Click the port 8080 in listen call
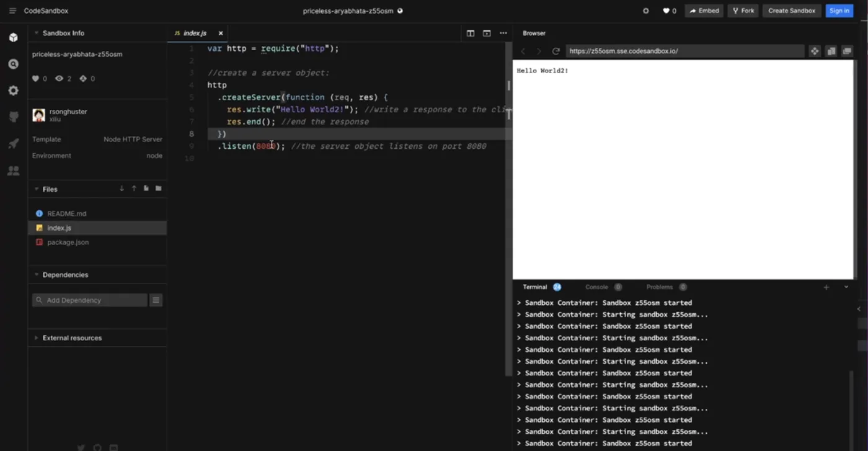Screen dimensions: 868x451 tap(266, 146)
